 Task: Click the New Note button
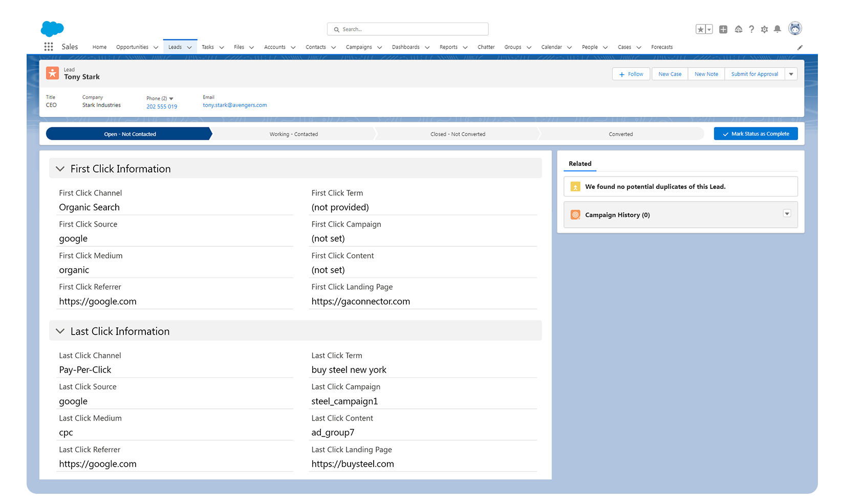(x=706, y=74)
